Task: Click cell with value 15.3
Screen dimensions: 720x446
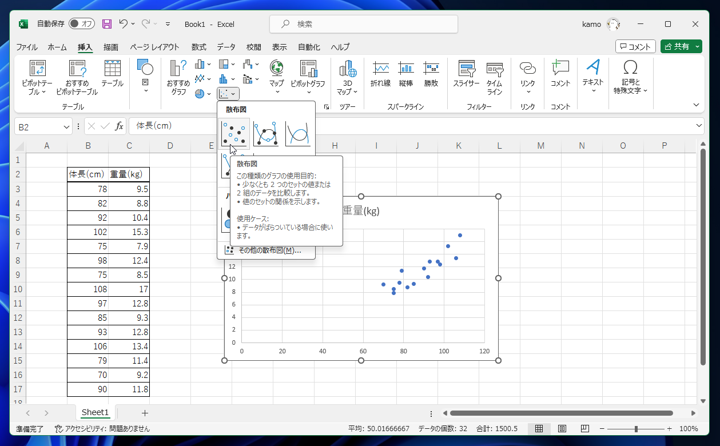Action: (129, 232)
